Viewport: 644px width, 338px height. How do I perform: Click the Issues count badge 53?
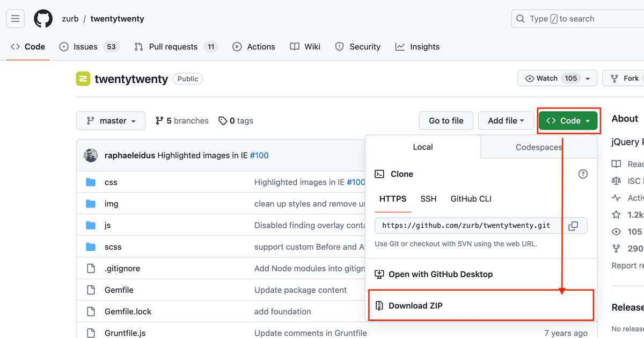pos(111,47)
